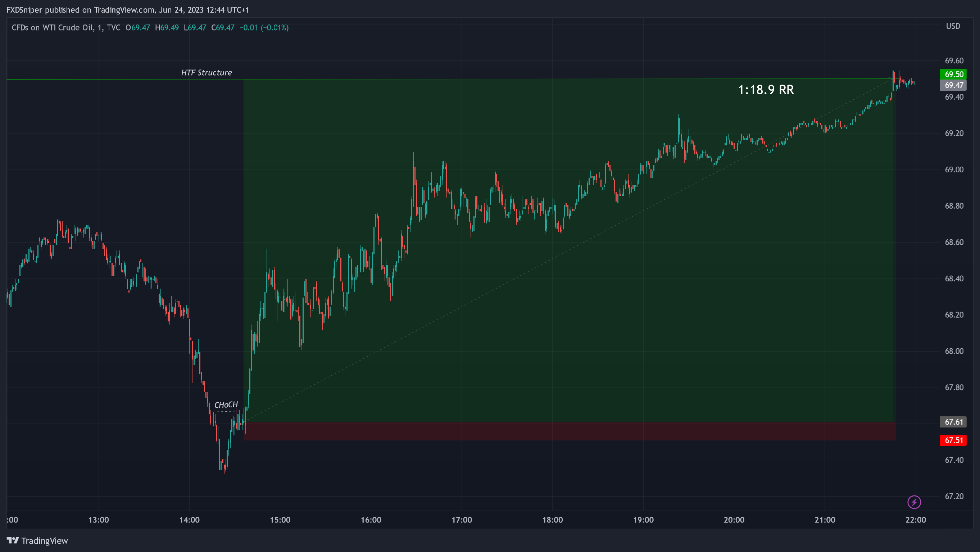This screenshot has height=552, width=980.
Task: Click the gray 67.61 entry price label
Action: point(953,422)
